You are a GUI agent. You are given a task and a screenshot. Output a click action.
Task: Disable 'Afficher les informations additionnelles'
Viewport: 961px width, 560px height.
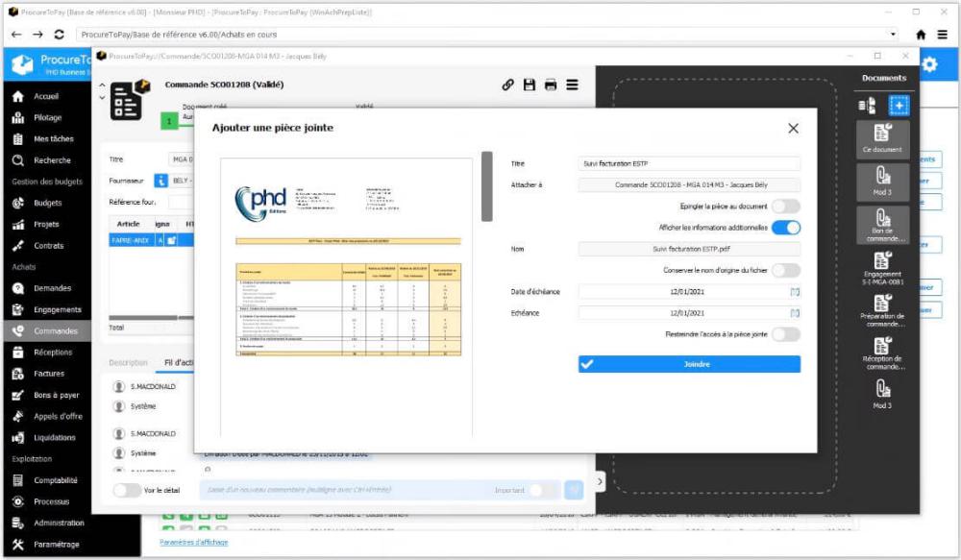point(786,226)
